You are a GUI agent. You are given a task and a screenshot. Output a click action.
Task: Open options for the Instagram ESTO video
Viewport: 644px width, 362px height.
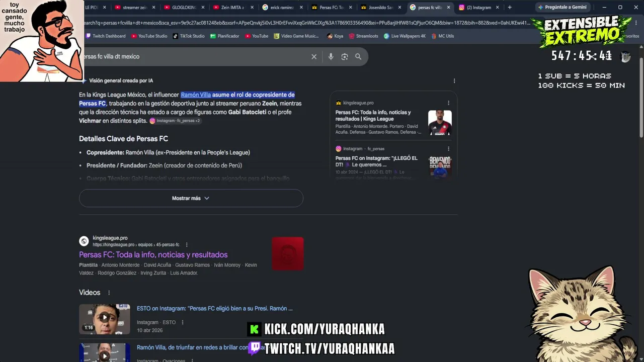[183, 322]
